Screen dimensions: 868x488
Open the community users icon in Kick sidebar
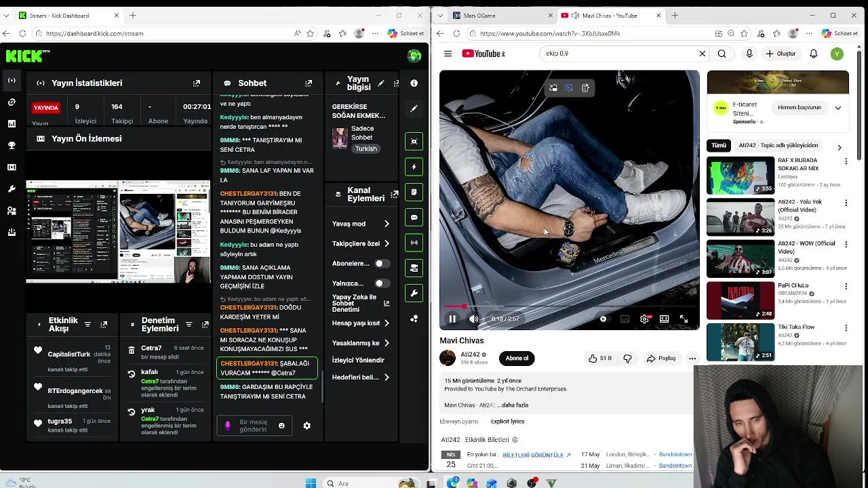[x=12, y=211]
